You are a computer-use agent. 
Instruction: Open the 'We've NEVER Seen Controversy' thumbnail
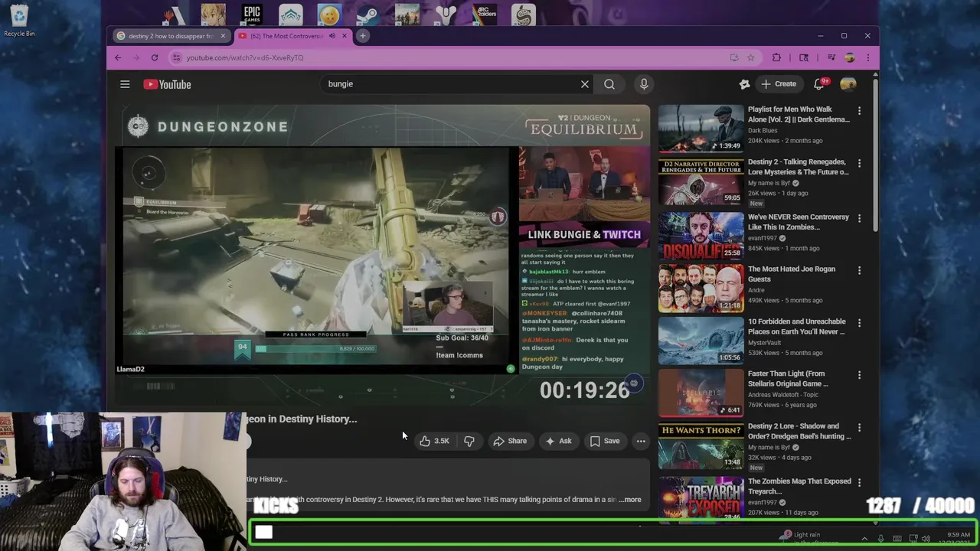[x=701, y=236]
